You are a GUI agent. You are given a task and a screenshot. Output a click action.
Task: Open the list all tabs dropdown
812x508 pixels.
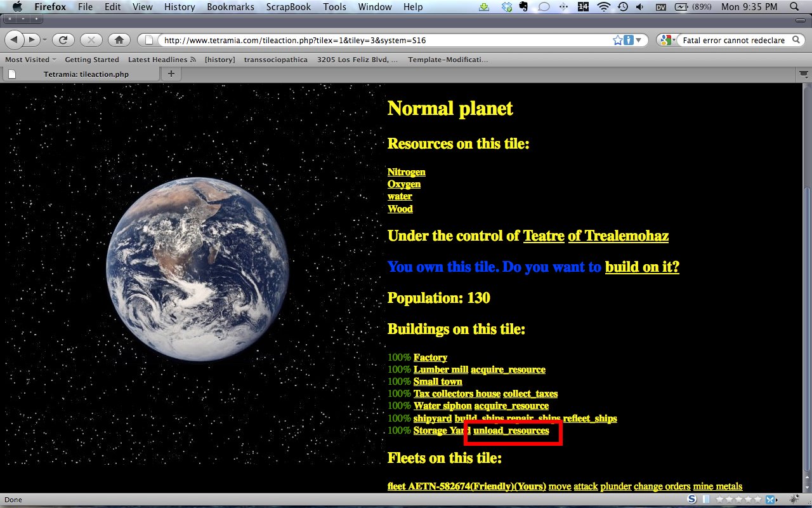point(802,74)
